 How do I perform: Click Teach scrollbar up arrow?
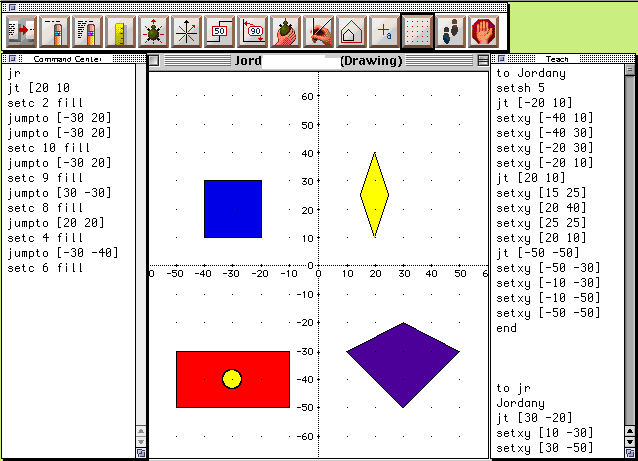[x=629, y=431]
